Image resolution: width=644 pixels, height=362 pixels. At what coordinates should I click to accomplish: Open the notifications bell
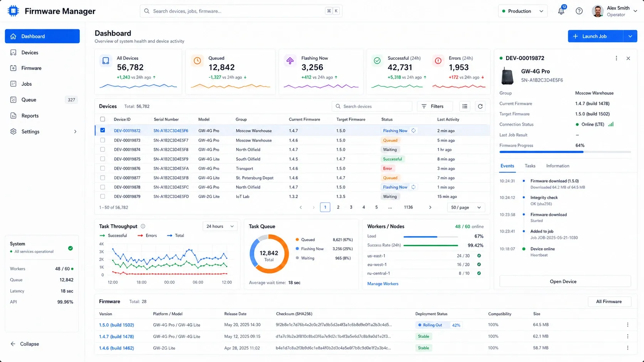point(561,11)
